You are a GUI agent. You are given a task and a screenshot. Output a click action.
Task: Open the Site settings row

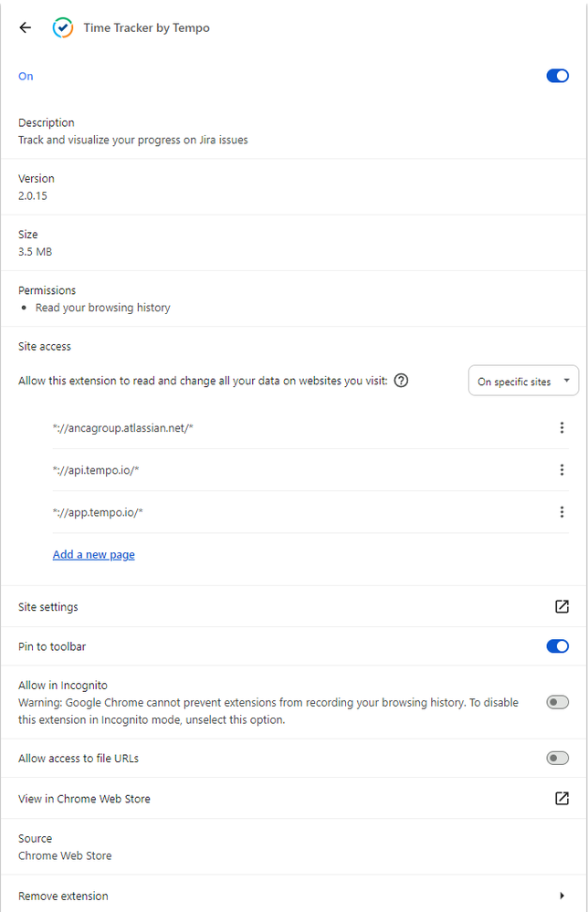click(48, 607)
